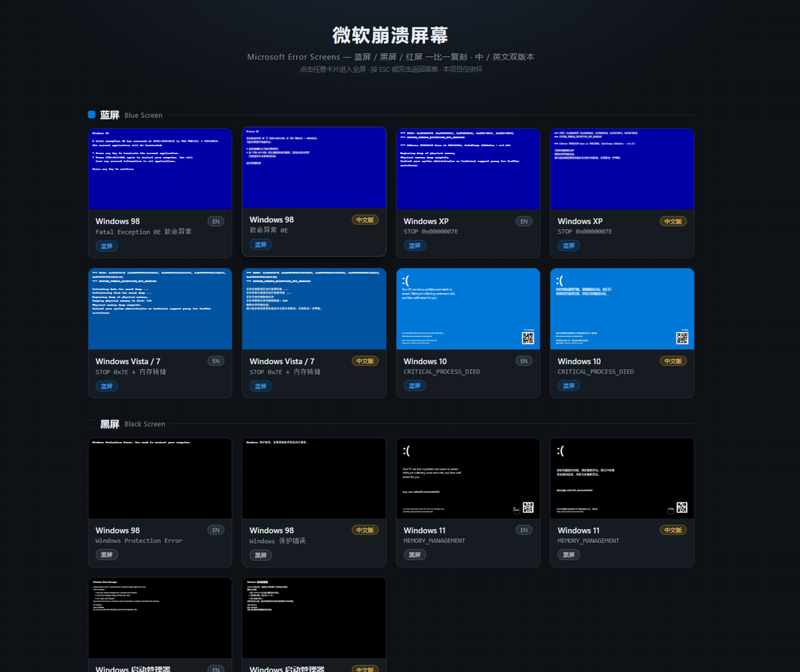Click the 'STOP 0x7E + 内存转储' subtitle on EN Vista card
The width and height of the screenshot is (800, 672).
pyautogui.click(x=130, y=372)
